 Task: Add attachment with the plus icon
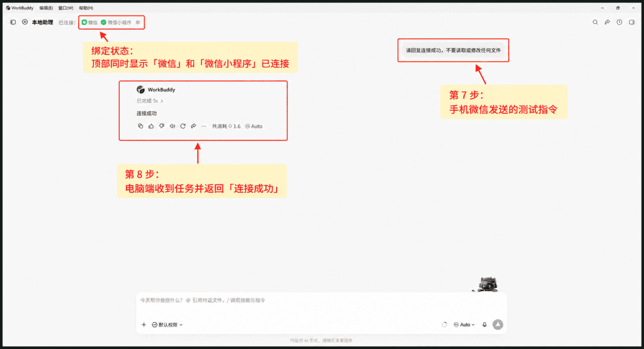pyautogui.click(x=144, y=325)
